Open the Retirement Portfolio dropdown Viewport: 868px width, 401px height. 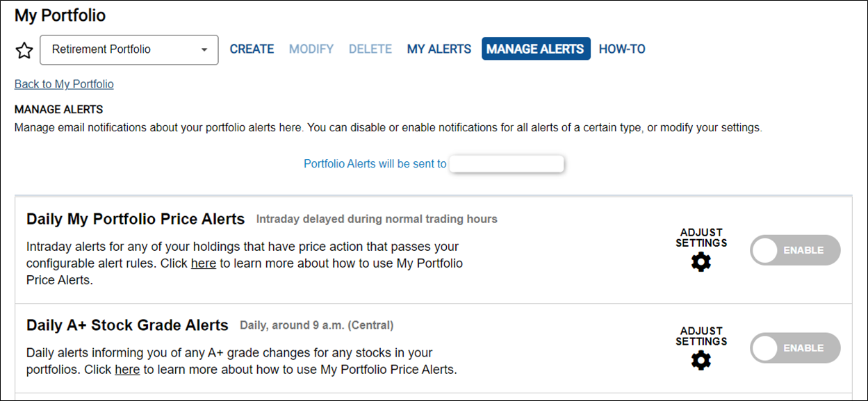[129, 50]
